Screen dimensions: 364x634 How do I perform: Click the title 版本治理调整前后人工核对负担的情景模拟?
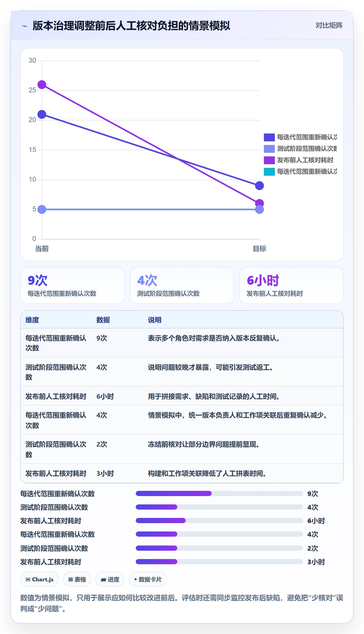(x=131, y=26)
